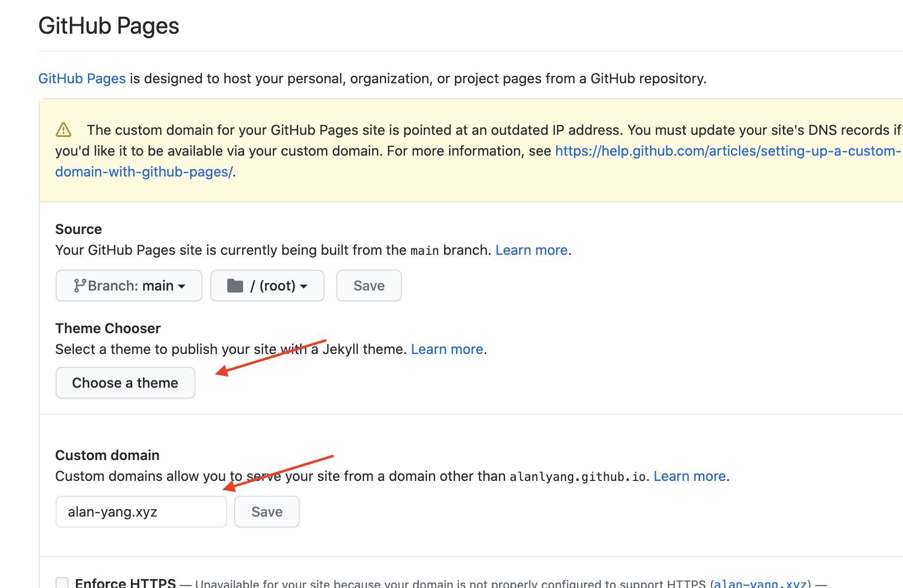The height and width of the screenshot is (588, 903).
Task: Click Learn more in the Source section
Action: pos(531,250)
